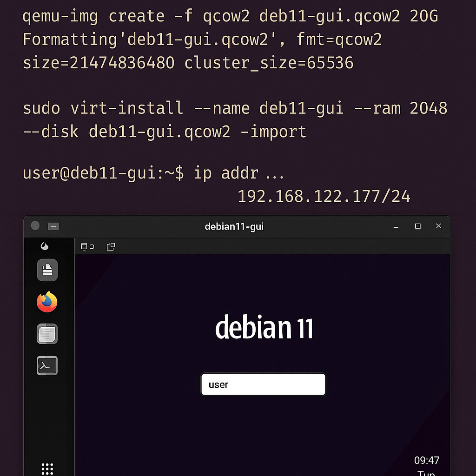Click the user login input field
This screenshot has width=476, height=476.
[x=263, y=384]
